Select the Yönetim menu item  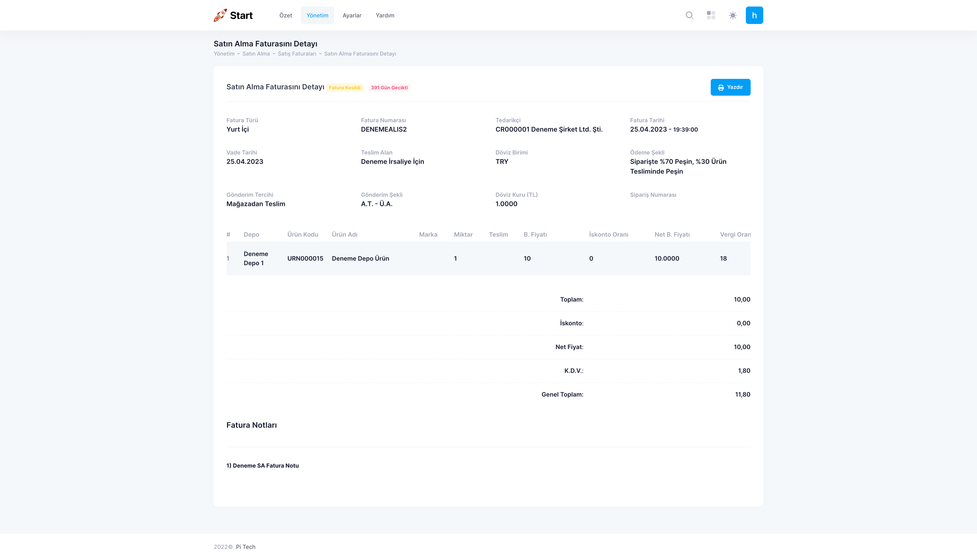click(x=317, y=15)
